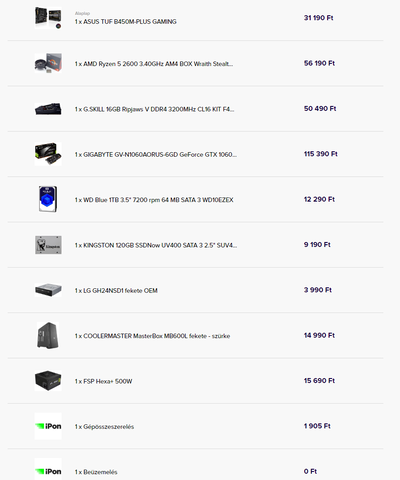The image size is (400, 480).
Task: Open the GIGABYTE GTX 1060 graphics card image
Action: click(48, 154)
